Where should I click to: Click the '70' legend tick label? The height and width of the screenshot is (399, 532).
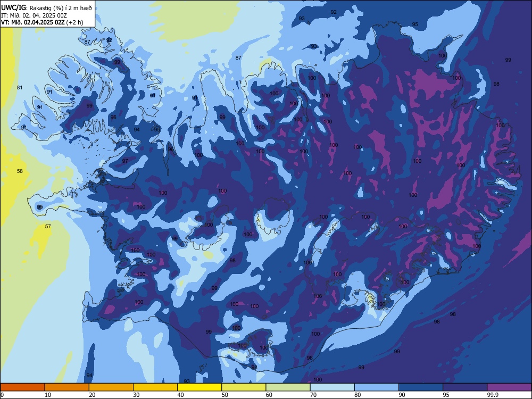pyautogui.click(x=313, y=395)
